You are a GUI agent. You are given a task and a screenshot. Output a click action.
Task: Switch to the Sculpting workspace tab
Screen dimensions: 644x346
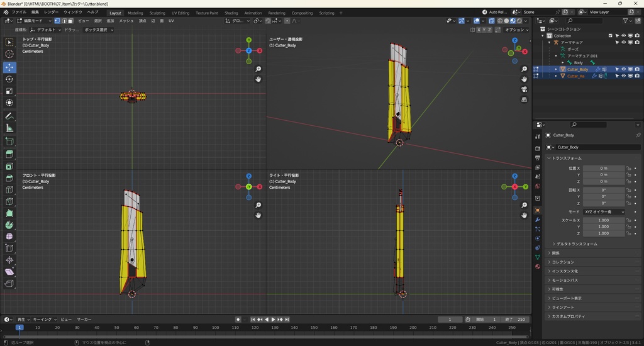[157, 13]
